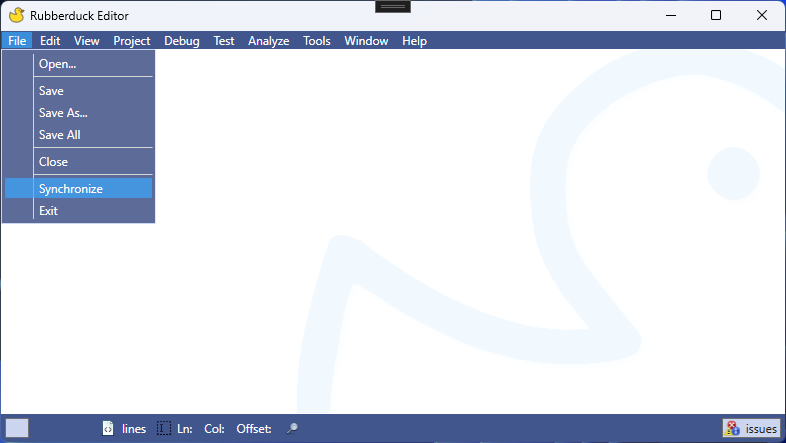The image size is (786, 443).
Task: Click the Rubberduck duck icon in title bar
Action: 16,15
